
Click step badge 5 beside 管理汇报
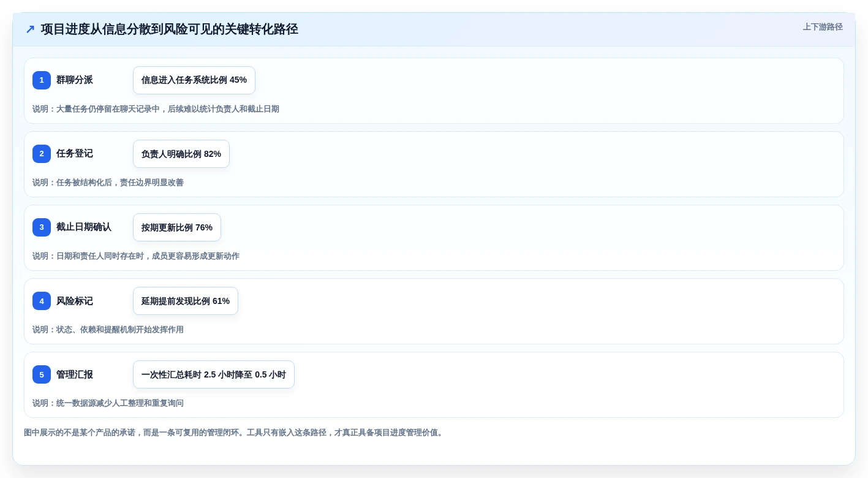pos(42,374)
